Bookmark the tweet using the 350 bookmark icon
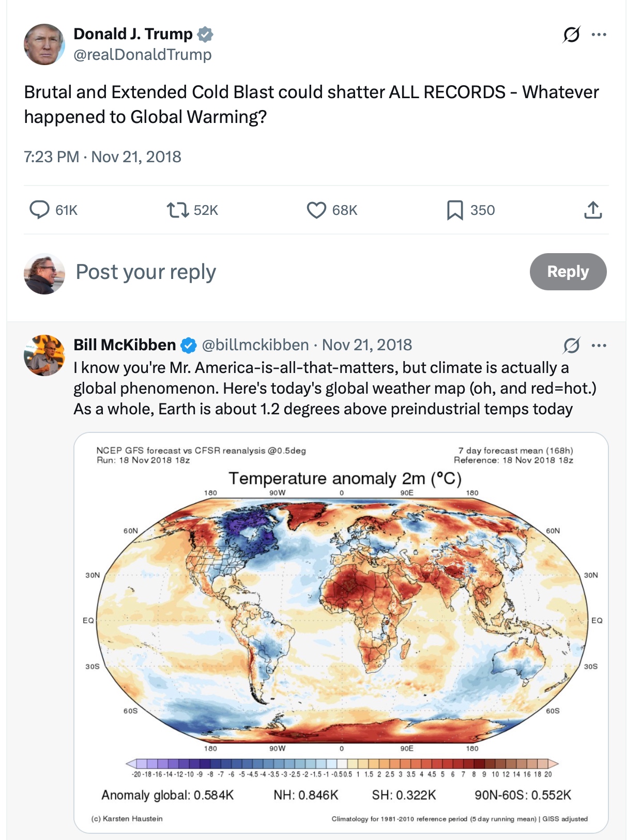This screenshot has width=641, height=840. pos(455,210)
